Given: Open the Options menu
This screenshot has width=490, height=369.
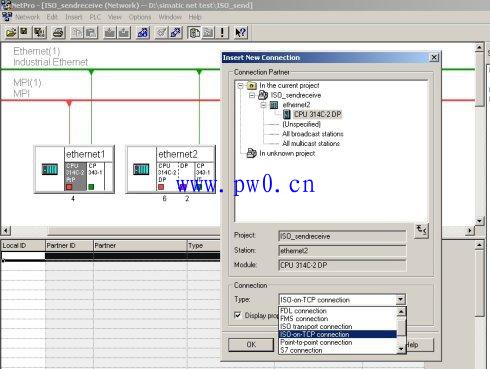Looking at the screenshot, I should (140, 17).
